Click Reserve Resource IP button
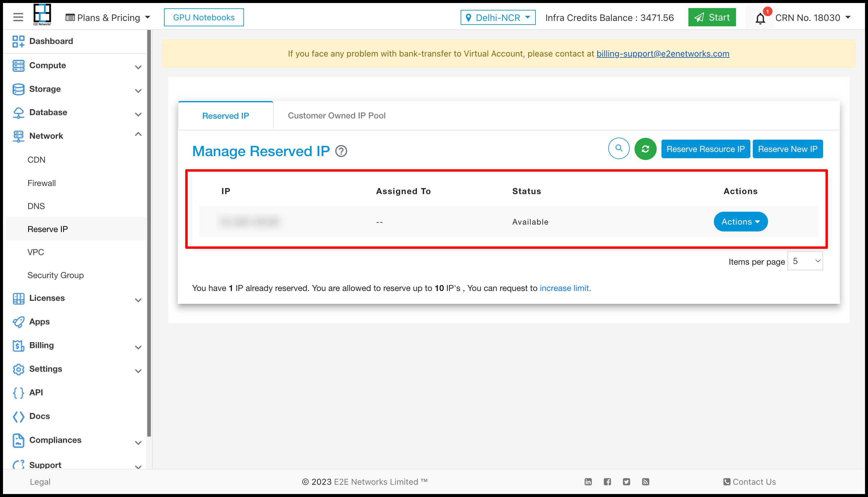 coord(705,149)
